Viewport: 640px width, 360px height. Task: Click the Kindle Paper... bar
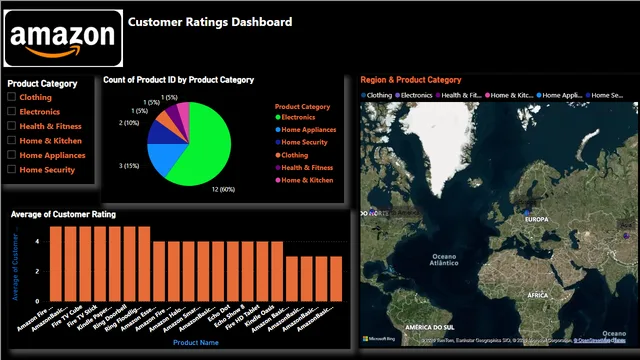tap(115, 264)
